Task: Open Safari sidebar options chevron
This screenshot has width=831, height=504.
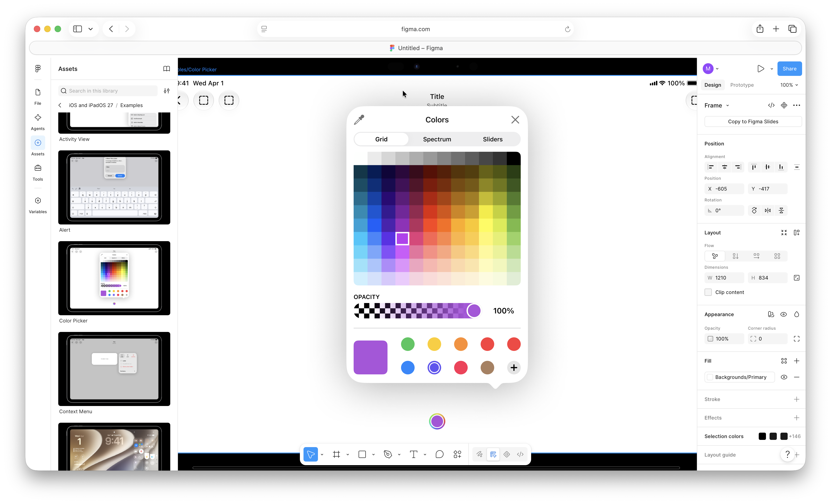Action: pos(90,29)
